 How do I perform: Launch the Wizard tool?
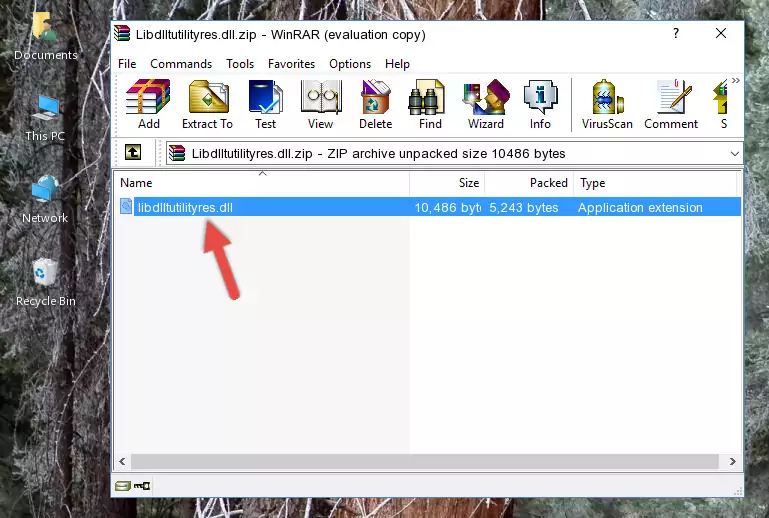[x=486, y=104]
